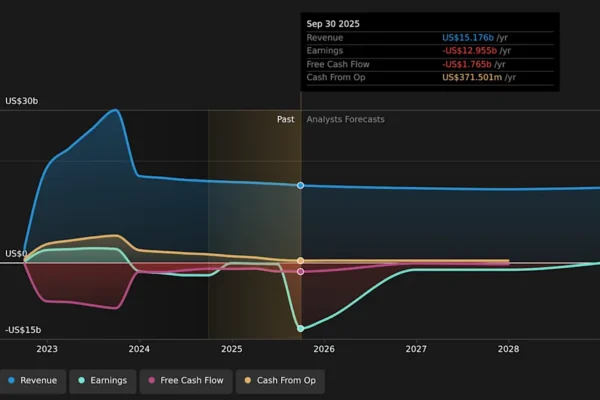This screenshot has height=400, width=600.
Task: Click the 2028 x-axis year label
Action: coord(508,349)
